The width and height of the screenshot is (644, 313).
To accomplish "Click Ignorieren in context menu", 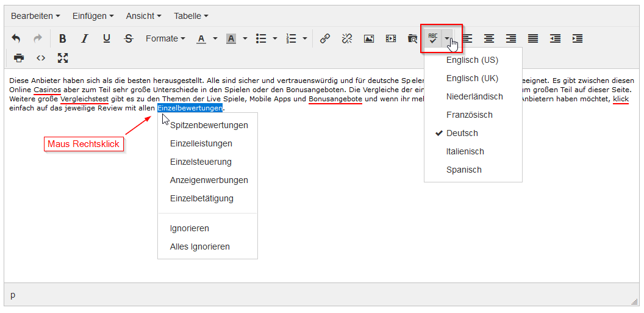I will pos(208,228).
